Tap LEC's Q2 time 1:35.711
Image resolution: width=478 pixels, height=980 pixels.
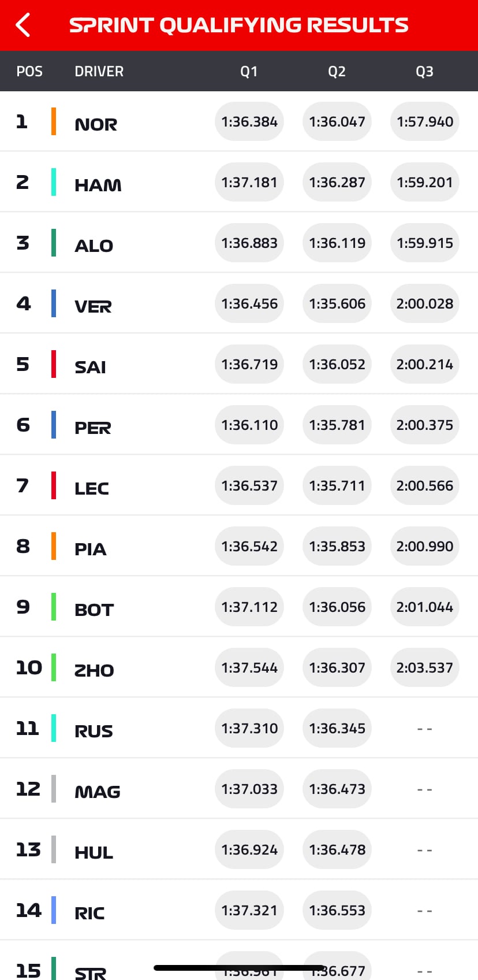(x=337, y=485)
